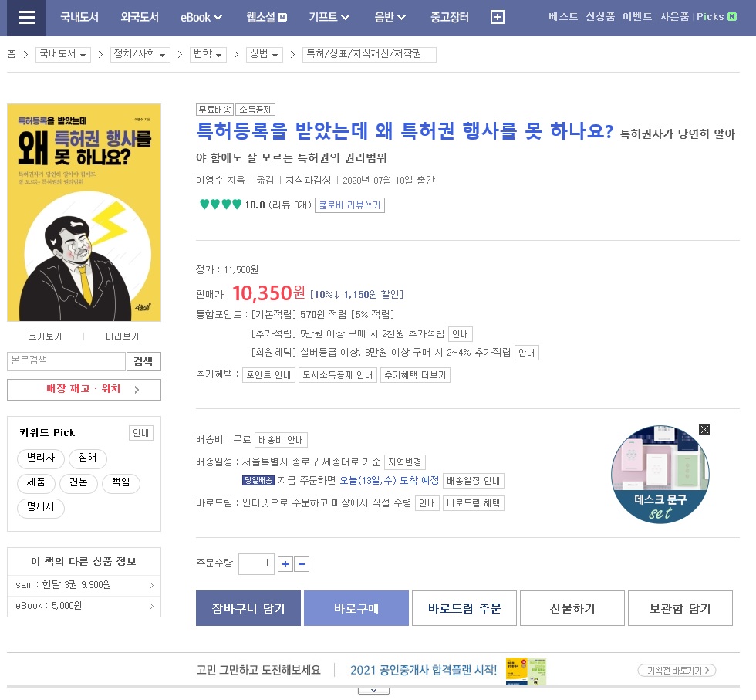Click the 클로버 리뷰쓰기 button
This screenshot has height=700, width=756.
[349, 205]
